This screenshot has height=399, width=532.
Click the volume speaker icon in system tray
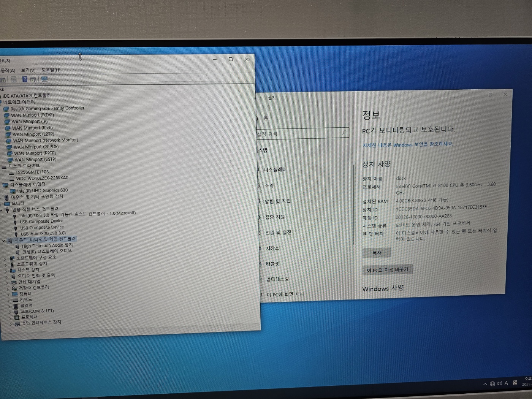[499, 383]
